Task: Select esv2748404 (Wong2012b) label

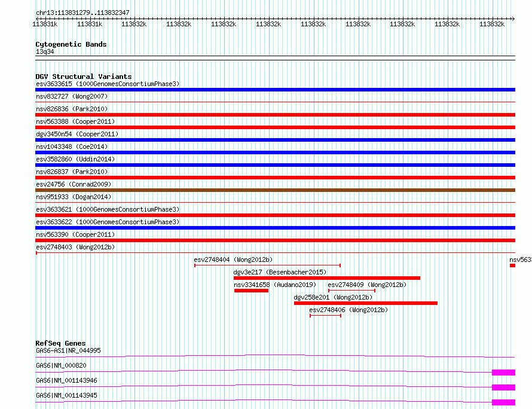Action: [x=233, y=260]
